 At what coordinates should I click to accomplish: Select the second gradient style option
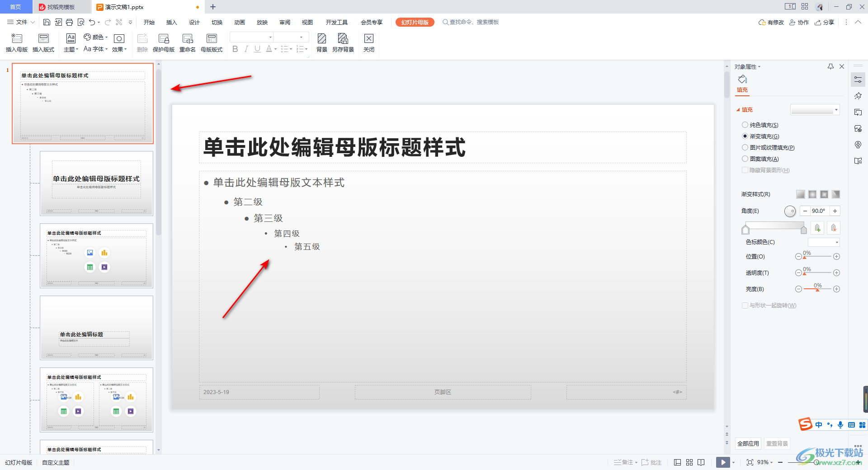tap(812, 194)
